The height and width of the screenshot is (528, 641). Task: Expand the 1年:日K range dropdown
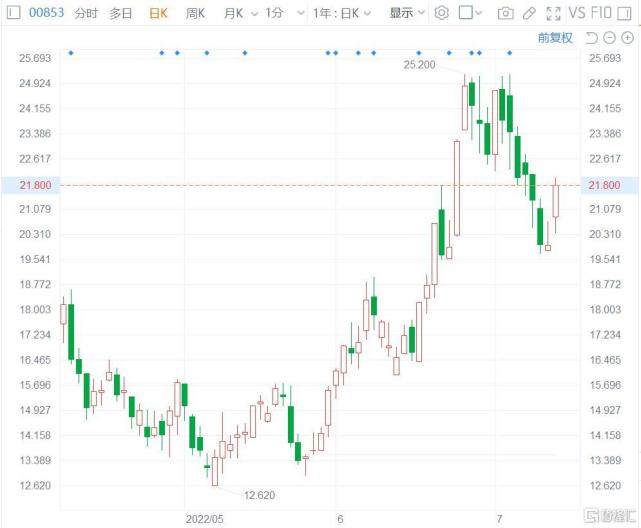click(x=342, y=13)
